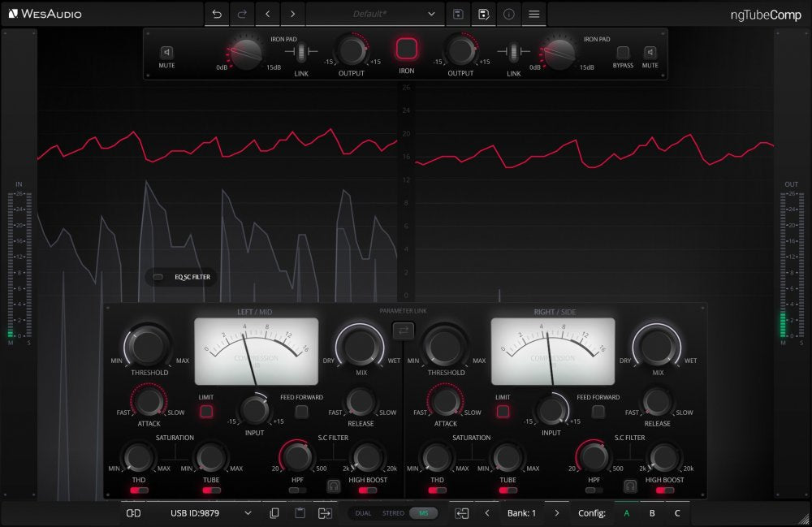
Task: Copy settings with the copy icon in the bottom bar
Action: tap(274, 513)
